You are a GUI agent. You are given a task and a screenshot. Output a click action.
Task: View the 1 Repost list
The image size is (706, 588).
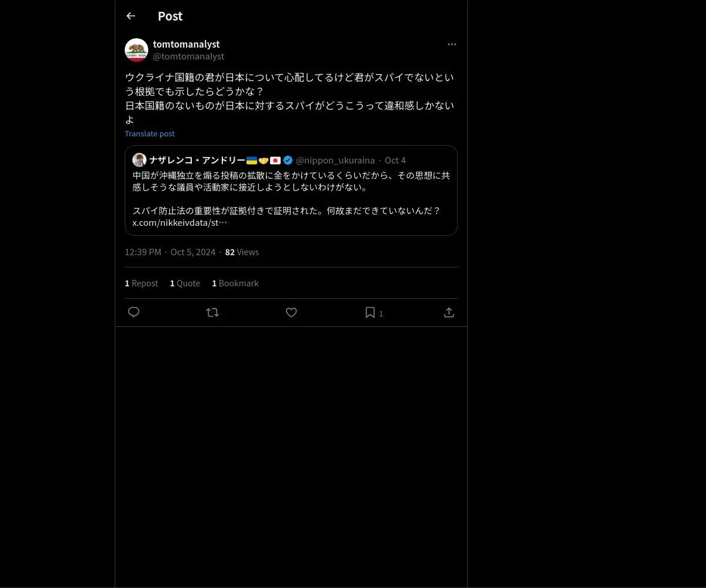[x=141, y=283]
